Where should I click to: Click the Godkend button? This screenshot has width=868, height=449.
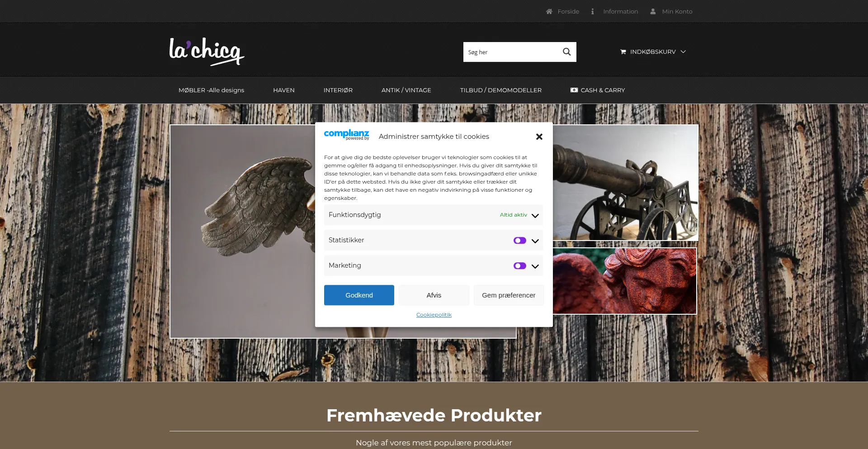tap(359, 295)
